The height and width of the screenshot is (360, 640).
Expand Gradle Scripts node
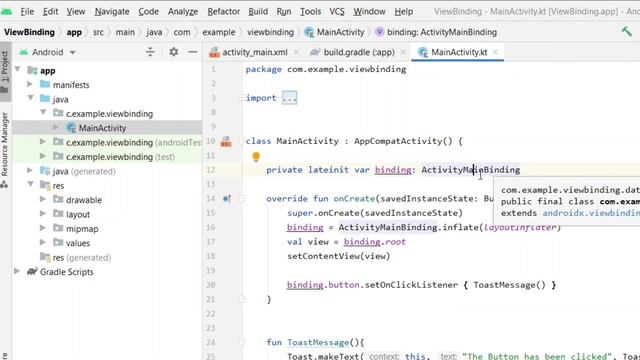point(17,271)
